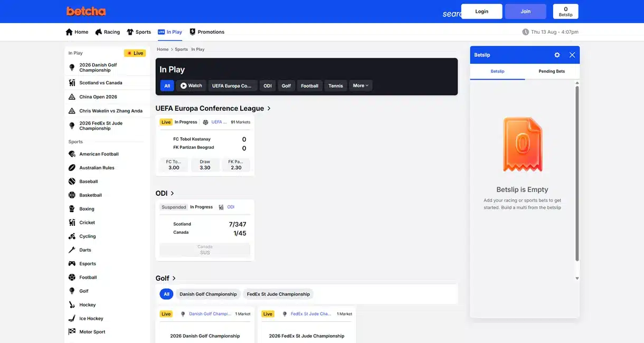The width and height of the screenshot is (644, 343).
Task: Click the Cycling icon in sidebar
Action: click(72, 236)
